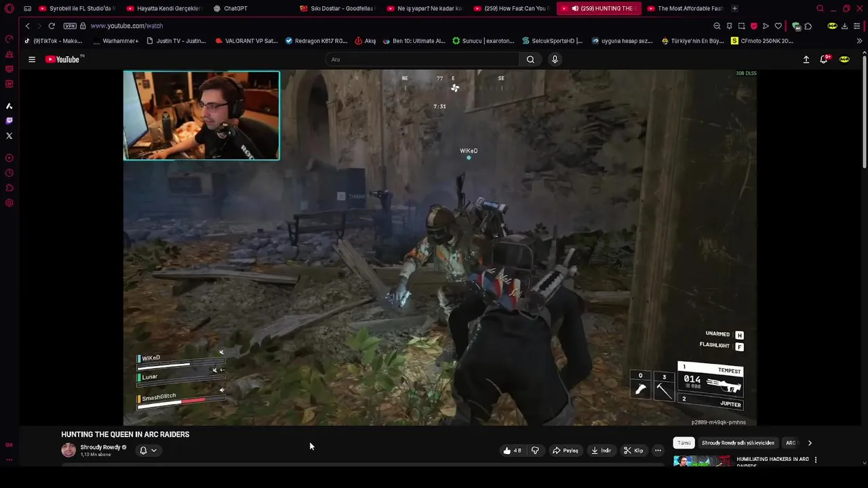The width and height of the screenshot is (868, 488).
Task: Open X (Twitter) in the Opera sidebar
Action: pyautogui.click(x=9, y=136)
